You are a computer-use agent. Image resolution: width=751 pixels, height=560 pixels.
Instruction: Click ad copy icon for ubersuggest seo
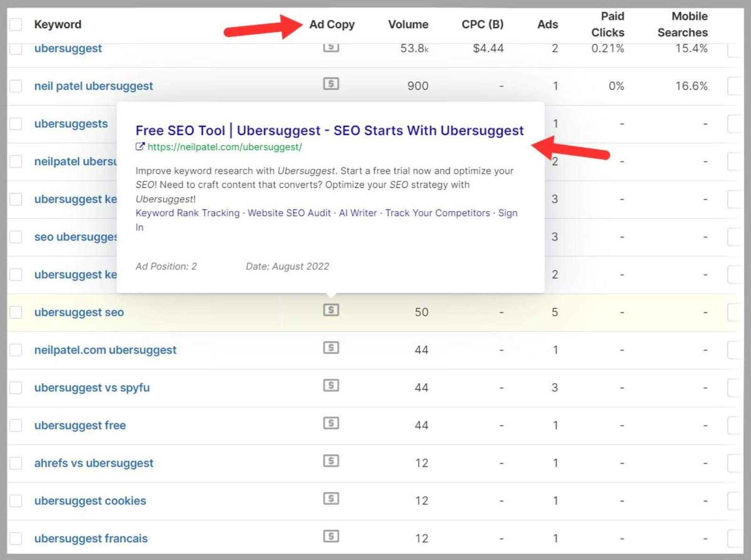pos(331,310)
